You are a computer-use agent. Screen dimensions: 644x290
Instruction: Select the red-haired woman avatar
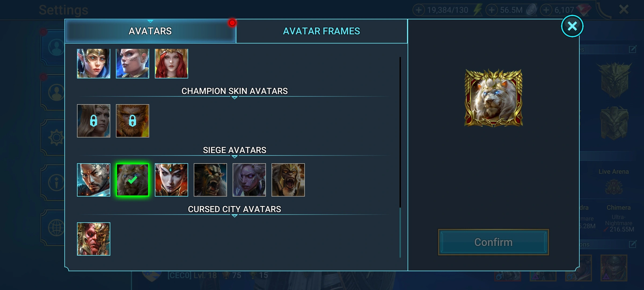click(x=171, y=63)
